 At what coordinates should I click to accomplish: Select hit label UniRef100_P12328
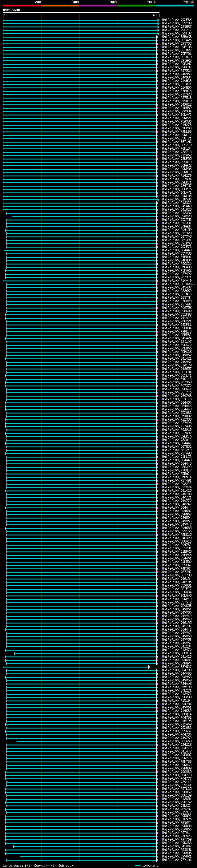(176, 94)
